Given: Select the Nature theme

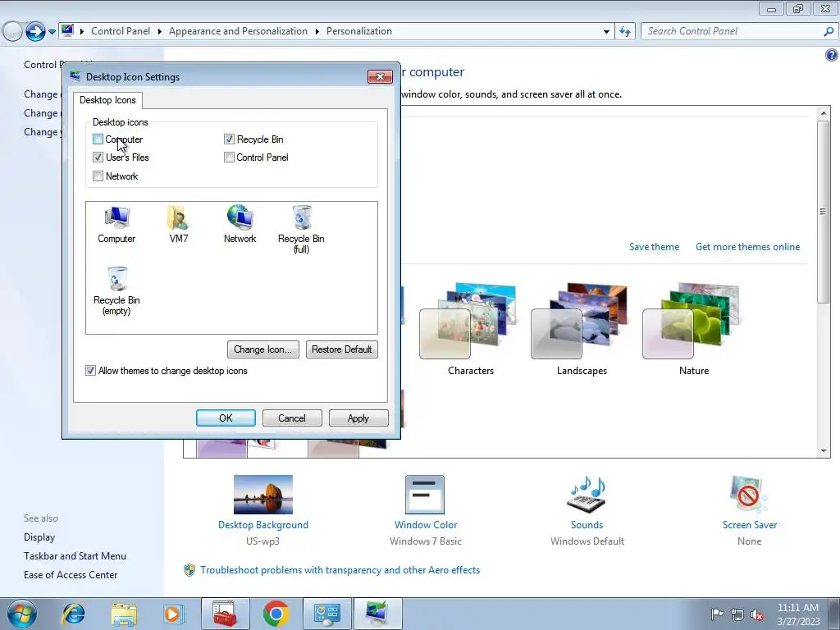Looking at the screenshot, I should pyautogui.click(x=692, y=328).
